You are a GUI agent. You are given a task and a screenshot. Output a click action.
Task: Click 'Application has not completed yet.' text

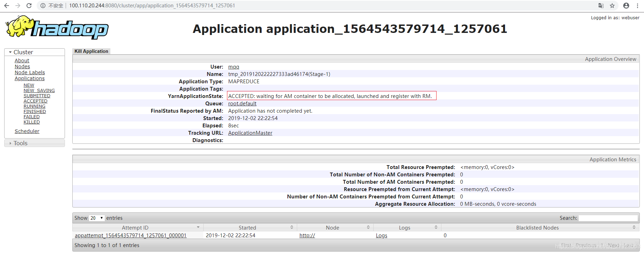click(270, 111)
